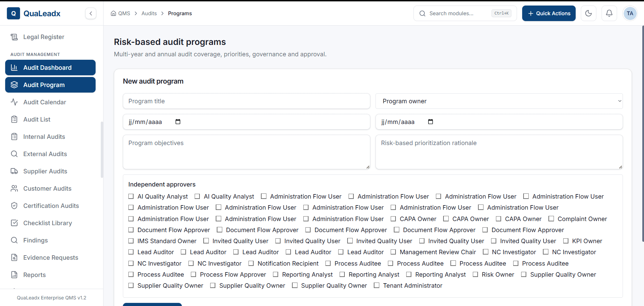Toggle dark mode moon icon
The image size is (644, 306).
point(588,13)
